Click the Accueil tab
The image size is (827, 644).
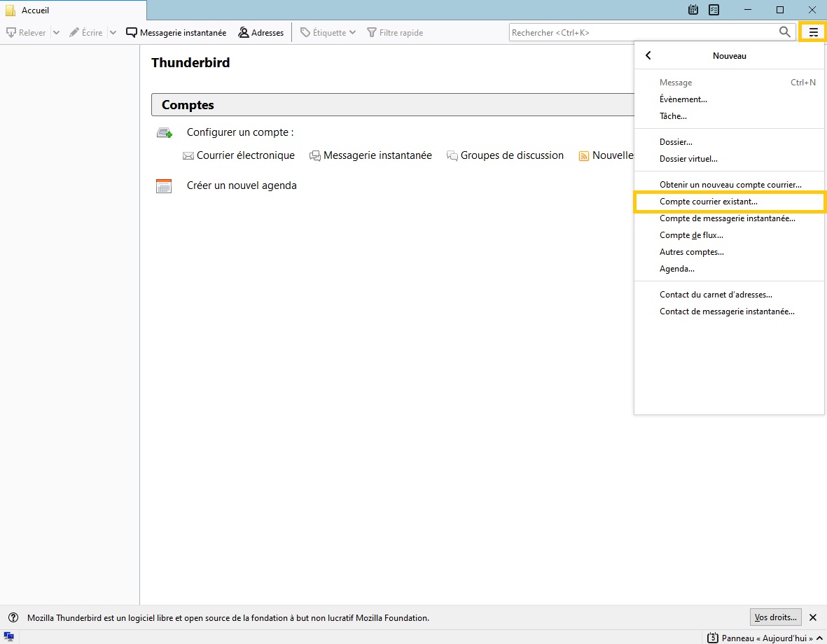click(74, 10)
